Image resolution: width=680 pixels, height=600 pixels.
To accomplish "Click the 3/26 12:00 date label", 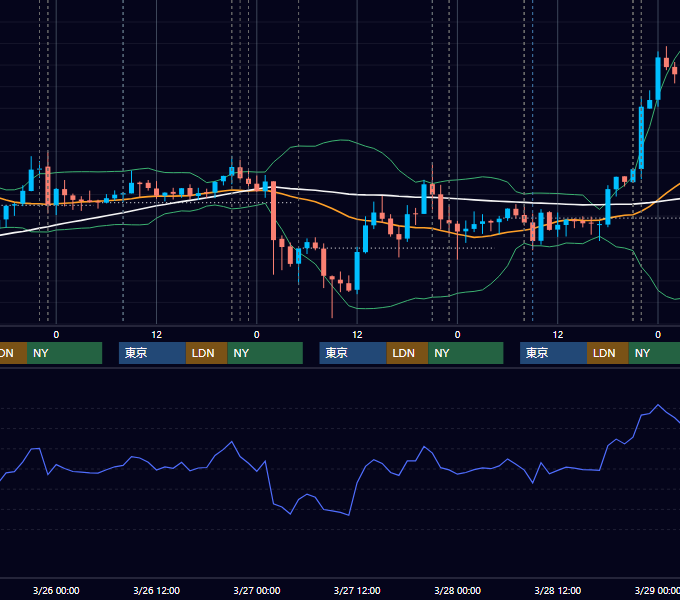I will click(156, 590).
